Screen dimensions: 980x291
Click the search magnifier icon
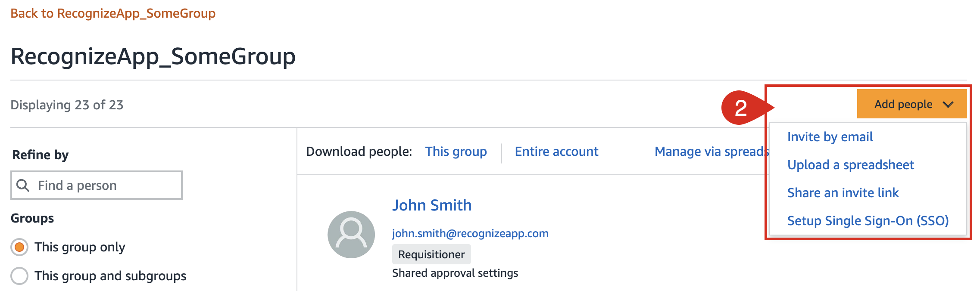click(22, 186)
